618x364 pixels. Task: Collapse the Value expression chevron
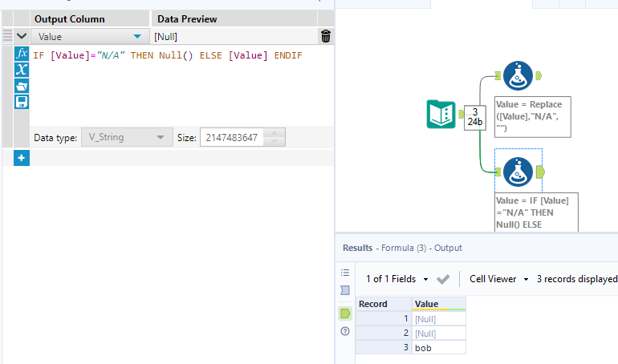click(x=22, y=36)
